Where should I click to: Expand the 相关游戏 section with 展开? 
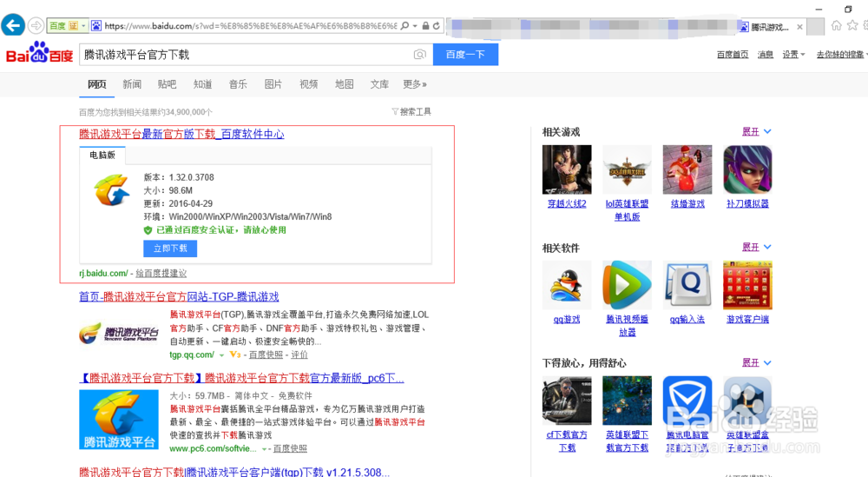point(756,132)
